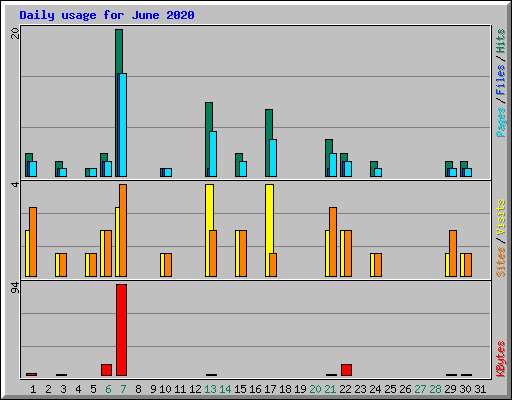
Task: Click the Sites legend label
Action: point(501,262)
